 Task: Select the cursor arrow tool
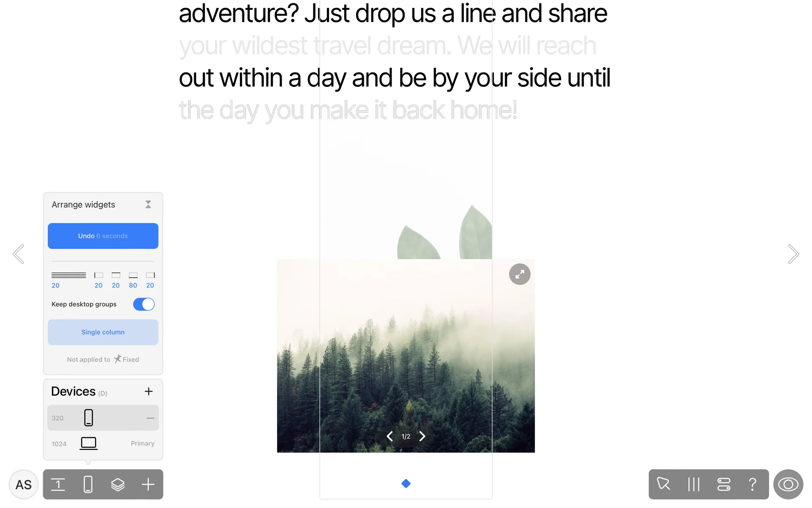tap(664, 484)
